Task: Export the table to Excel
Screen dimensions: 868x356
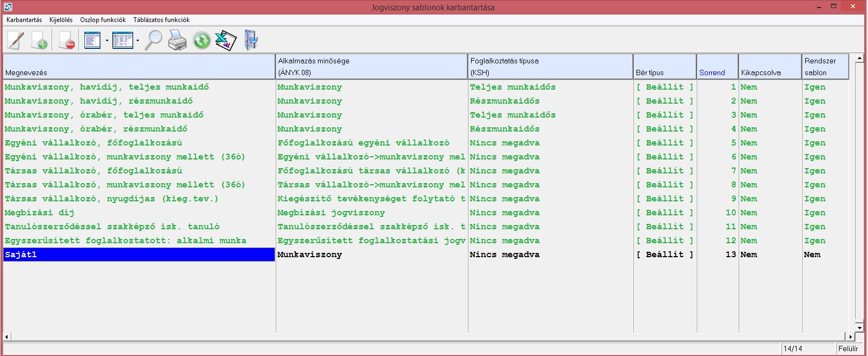Action: click(x=226, y=40)
